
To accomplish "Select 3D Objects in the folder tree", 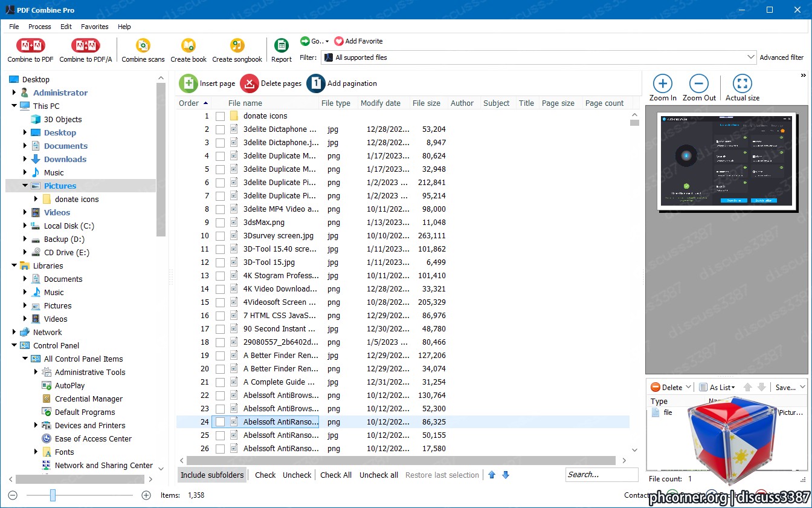I will click(63, 119).
